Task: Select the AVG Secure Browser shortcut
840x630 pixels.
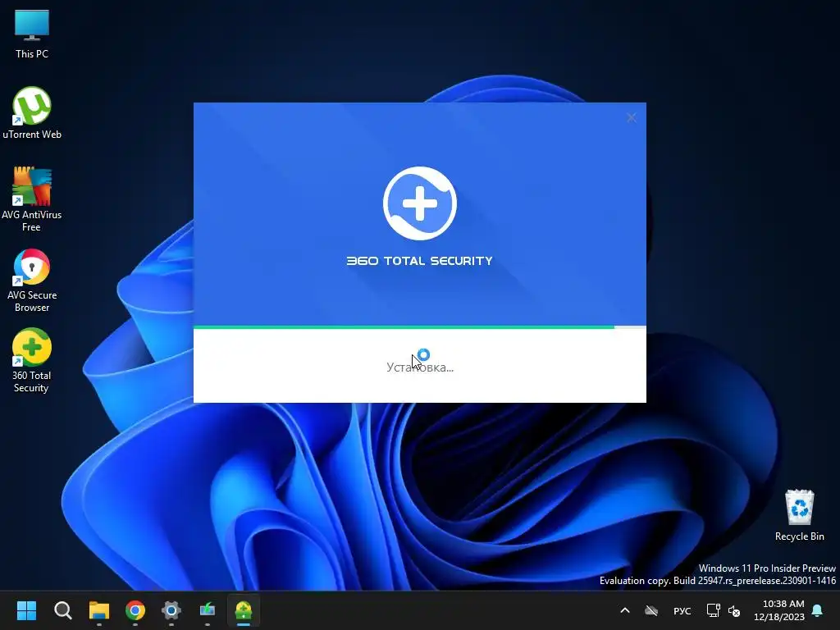Action: [x=32, y=281]
